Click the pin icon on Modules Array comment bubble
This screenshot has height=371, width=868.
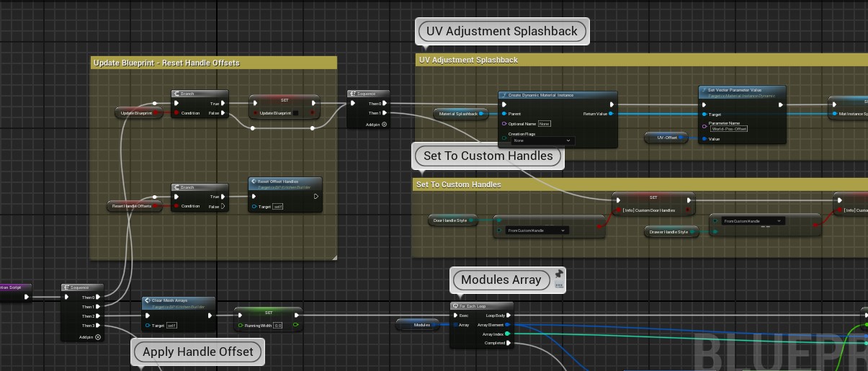pos(558,274)
